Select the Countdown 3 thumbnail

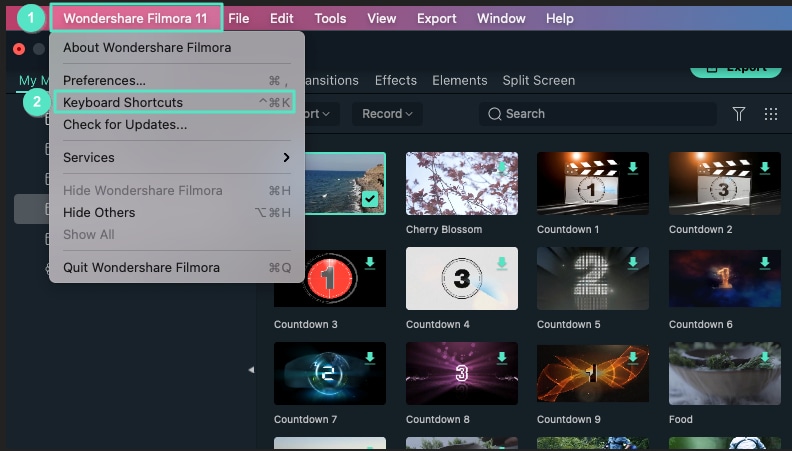[x=330, y=278]
